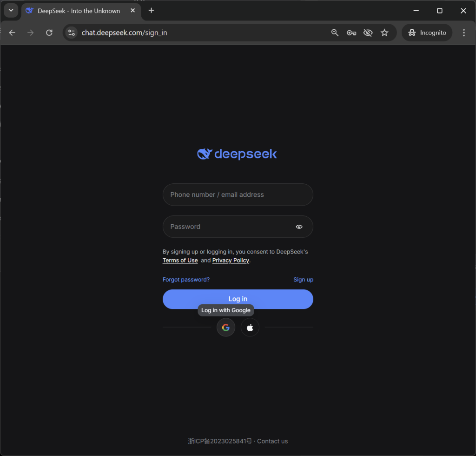Viewport: 476px width, 456px height.
Task: Open a new tab with plus button
Action: pos(151,11)
